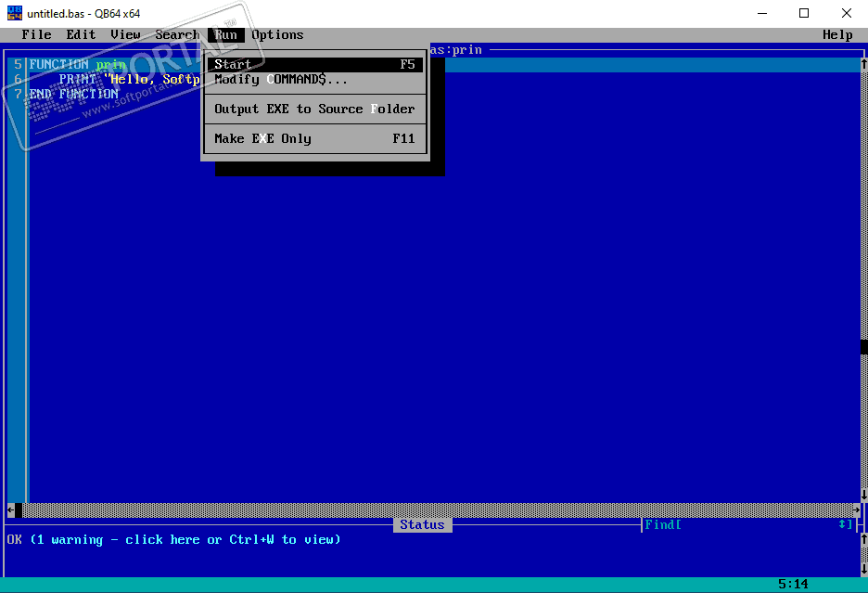Screen dimensions: 868x593
Task: Open the Options menu
Action: pyautogui.click(x=277, y=35)
